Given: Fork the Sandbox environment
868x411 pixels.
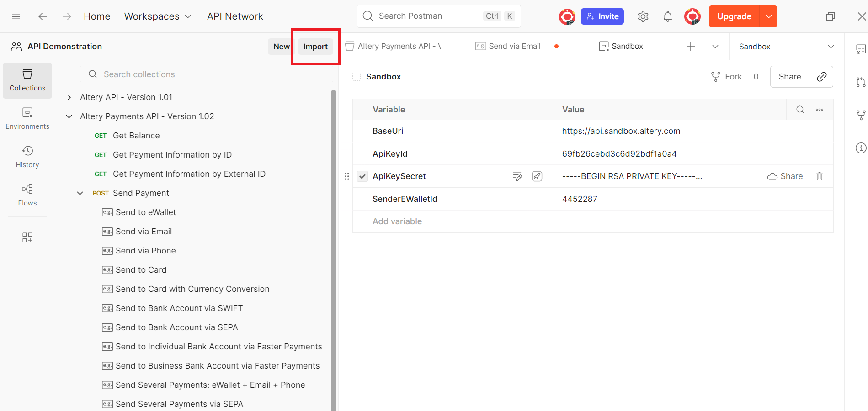Looking at the screenshot, I should (727, 77).
